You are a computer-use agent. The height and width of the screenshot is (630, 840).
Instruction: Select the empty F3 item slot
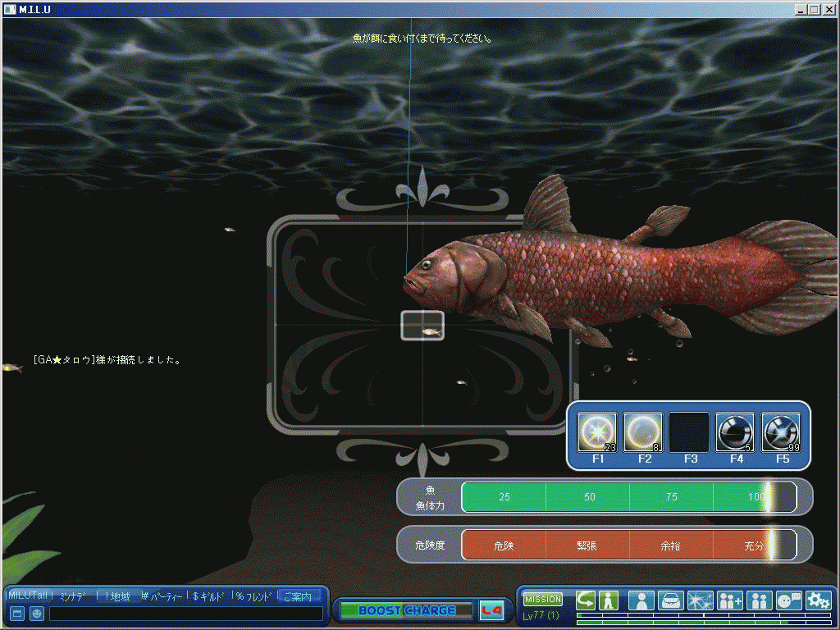tap(690, 432)
